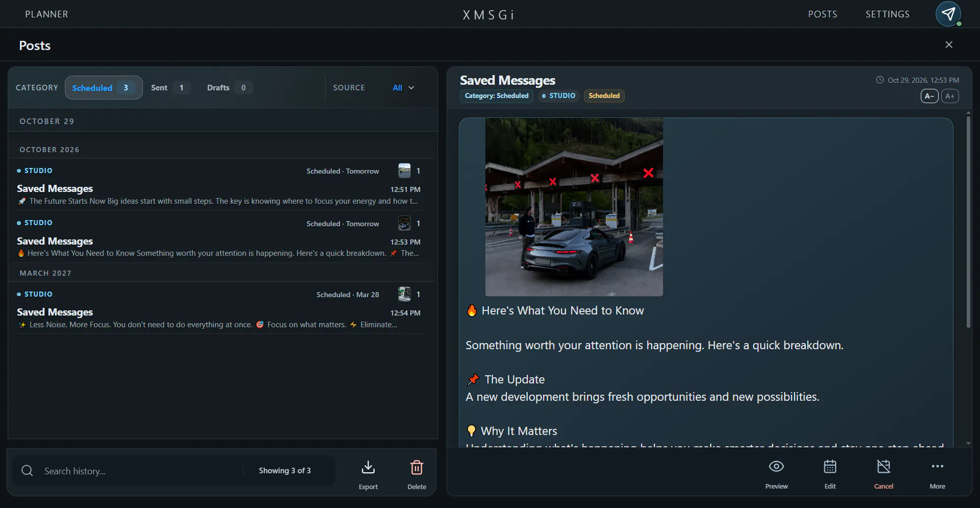
Task: Click thumbnail of the Mar 28 post
Action: click(x=404, y=294)
